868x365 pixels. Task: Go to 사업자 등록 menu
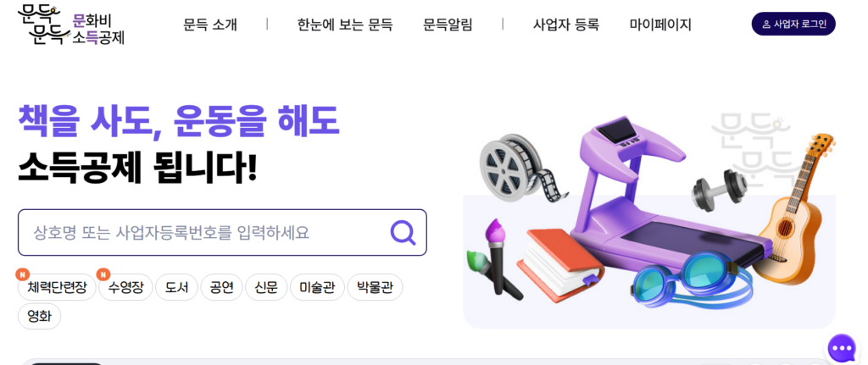566,25
